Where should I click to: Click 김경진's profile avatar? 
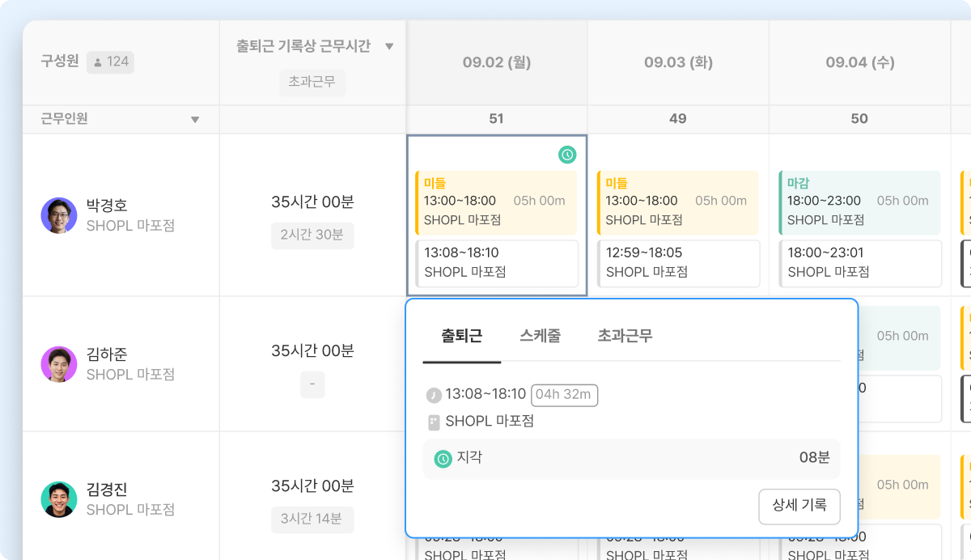point(58,499)
